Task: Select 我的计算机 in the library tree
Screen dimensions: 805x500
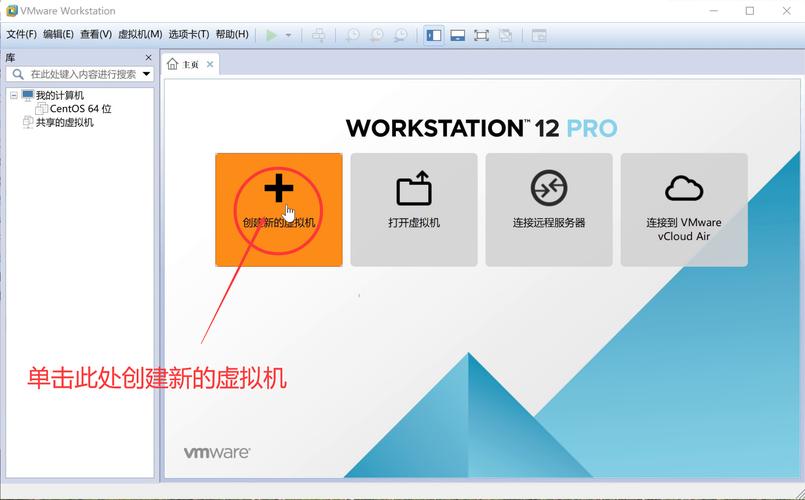Action: (x=60, y=95)
